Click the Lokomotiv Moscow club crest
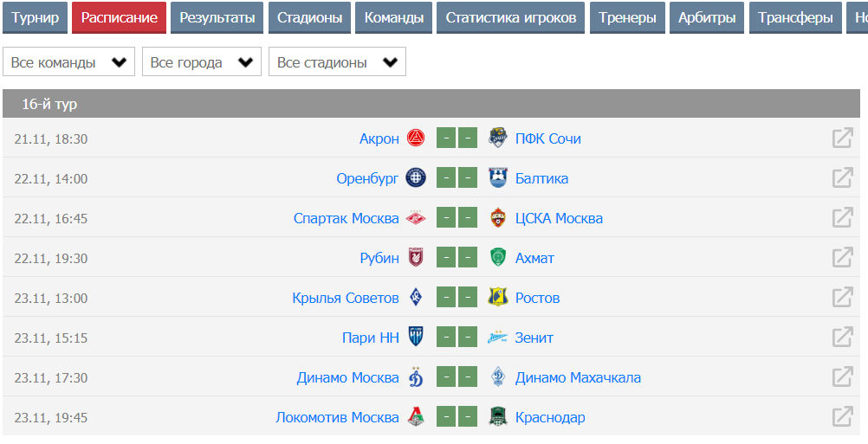Viewport: 868px width, 444px height. coord(416,417)
